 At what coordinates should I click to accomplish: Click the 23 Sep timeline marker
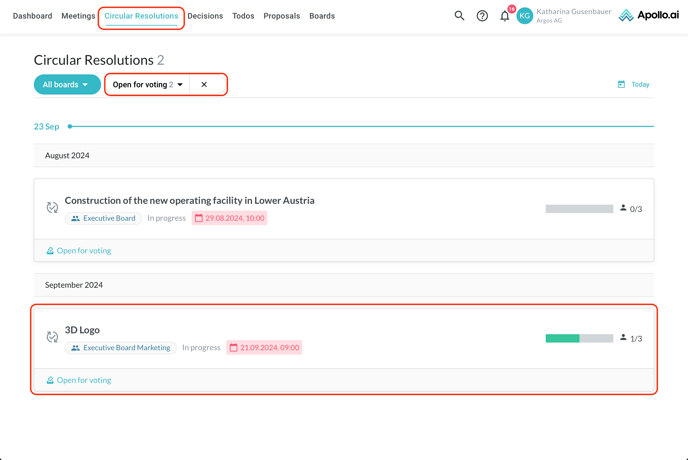69,127
